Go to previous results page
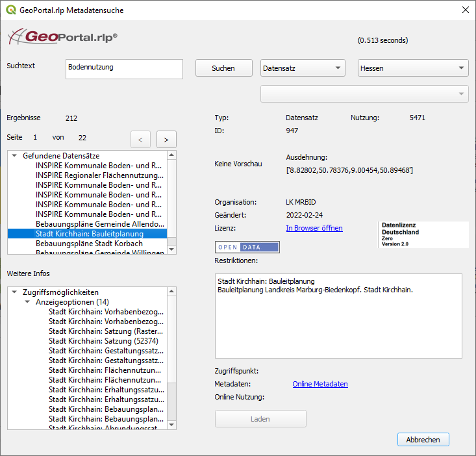 click(140, 140)
